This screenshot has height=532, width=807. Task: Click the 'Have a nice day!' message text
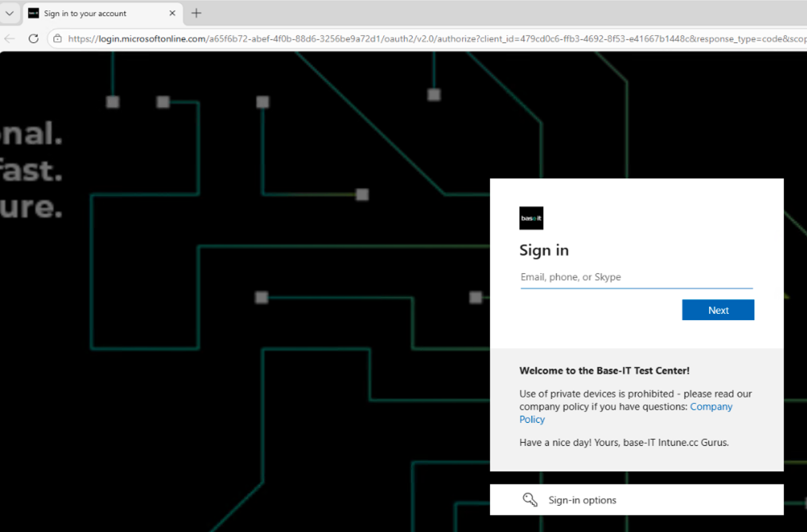[x=623, y=442]
